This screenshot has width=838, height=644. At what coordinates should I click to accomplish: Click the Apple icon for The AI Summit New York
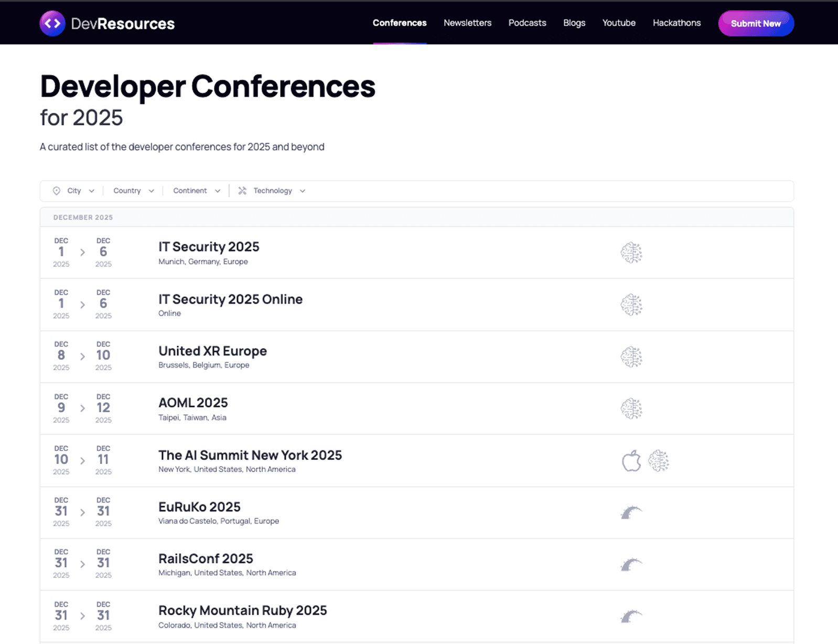[x=631, y=461]
